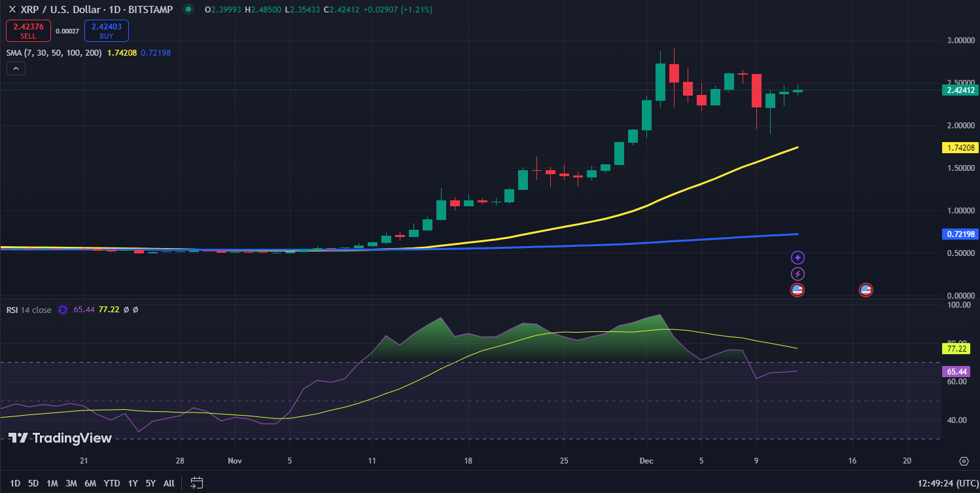The image size is (980, 493).
Task: Select the All time range
Action: pos(169,483)
